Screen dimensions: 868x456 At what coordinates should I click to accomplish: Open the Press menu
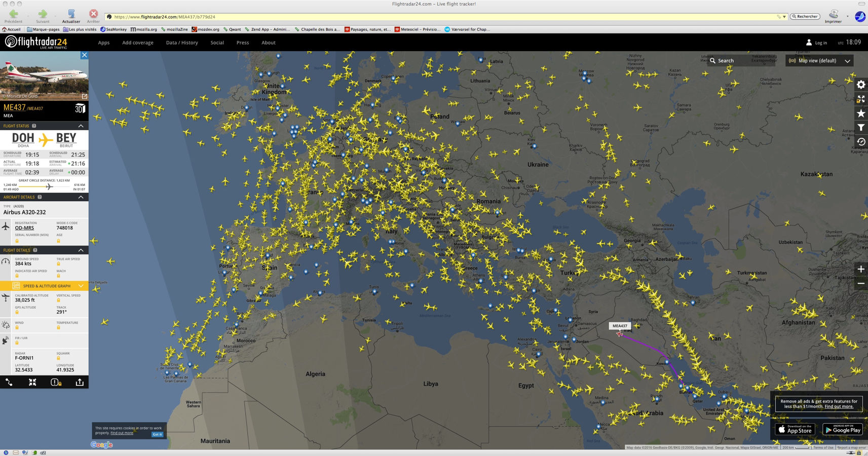tap(243, 43)
